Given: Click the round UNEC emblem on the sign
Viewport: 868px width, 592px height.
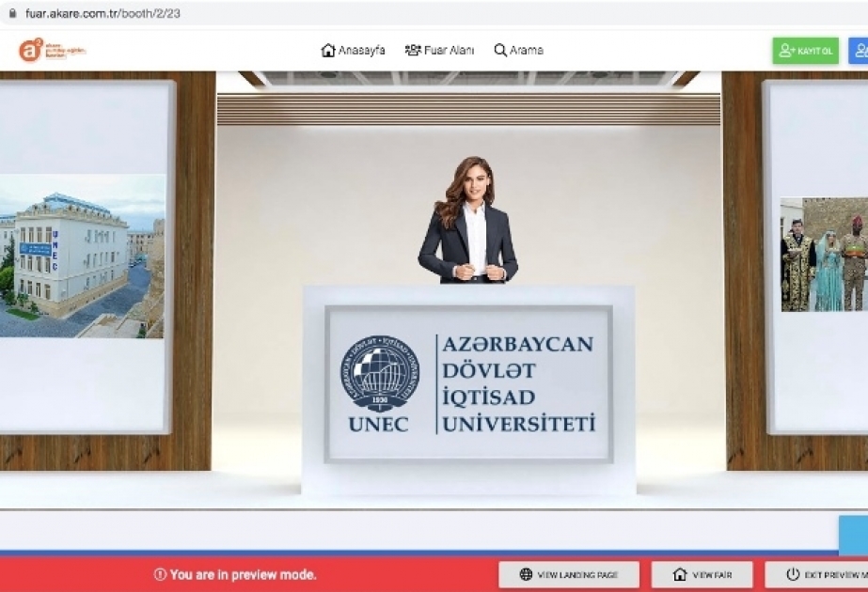Looking at the screenshot, I should [379, 373].
